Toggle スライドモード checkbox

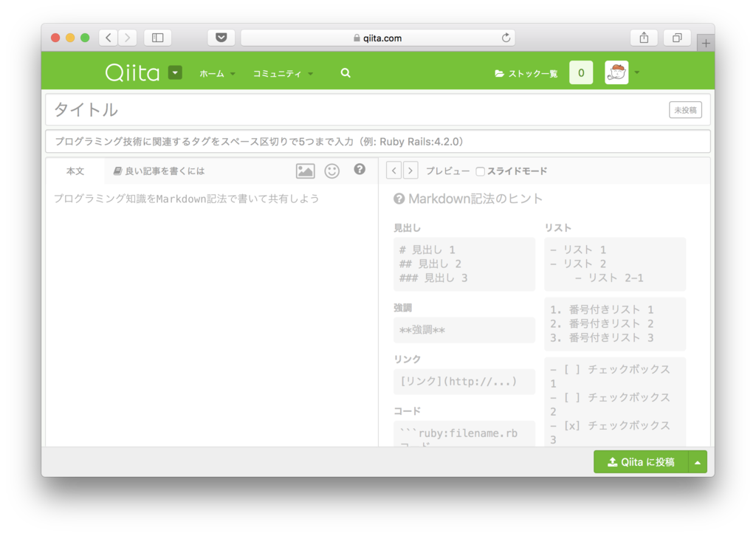click(480, 171)
